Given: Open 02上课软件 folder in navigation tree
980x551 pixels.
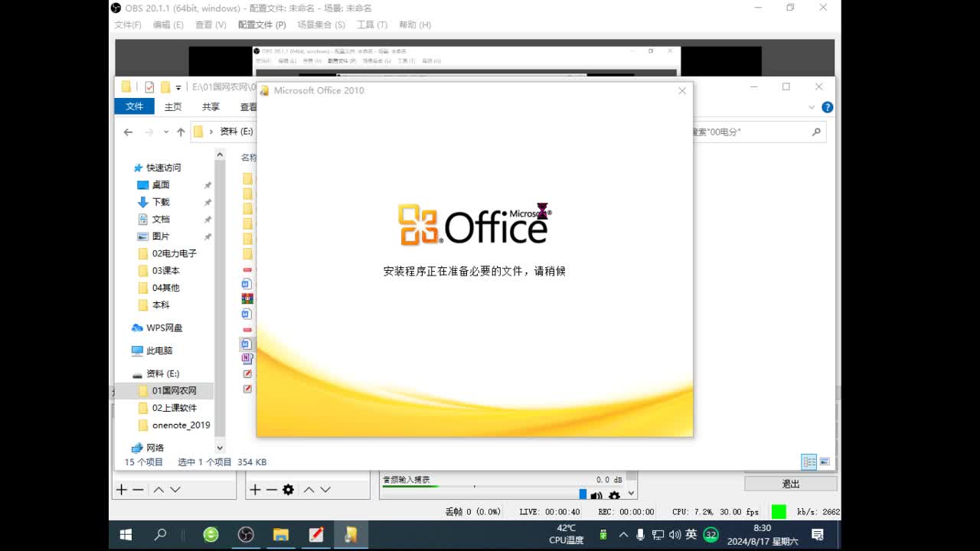Looking at the screenshot, I should (x=174, y=408).
